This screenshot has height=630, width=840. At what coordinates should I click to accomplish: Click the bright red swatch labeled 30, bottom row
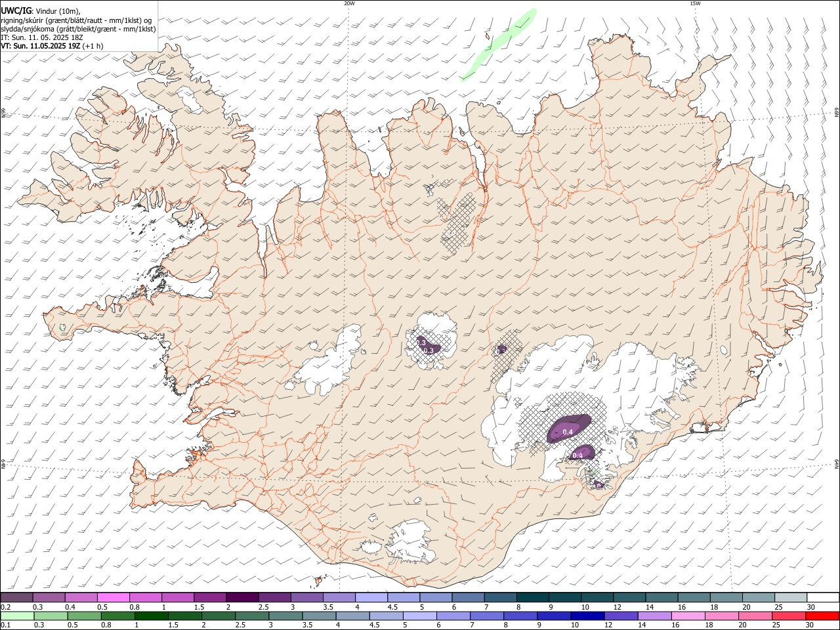[822, 616]
